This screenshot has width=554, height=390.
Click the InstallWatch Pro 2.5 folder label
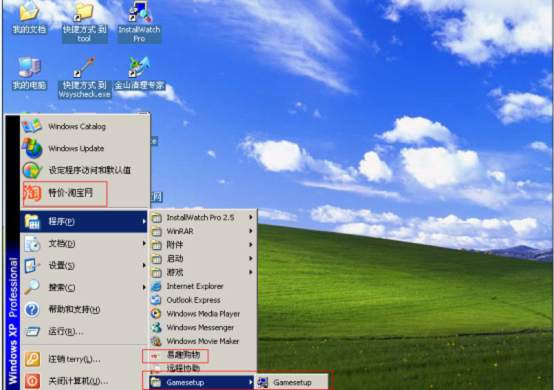tap(200, 218)
